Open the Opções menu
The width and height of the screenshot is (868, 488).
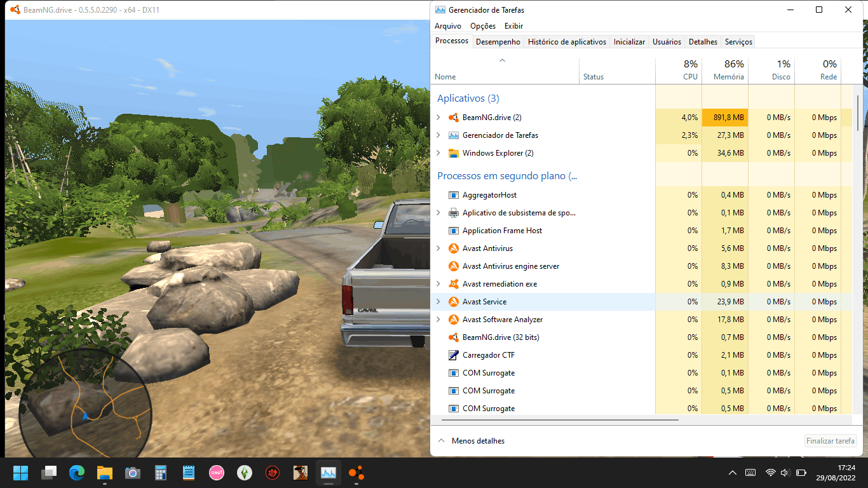pos(483,26)
